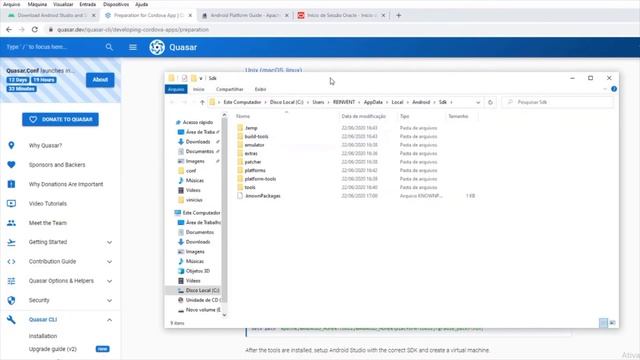Click the Pesquisar Sdk search field
Viewport: 640px width, 360px height.
click(557, 102)
